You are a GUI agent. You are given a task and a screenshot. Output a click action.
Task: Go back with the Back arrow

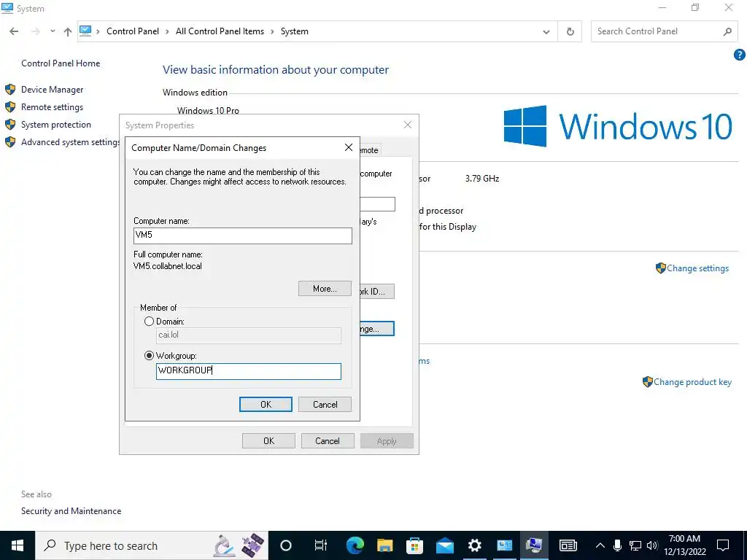click(x=14, y=31)
